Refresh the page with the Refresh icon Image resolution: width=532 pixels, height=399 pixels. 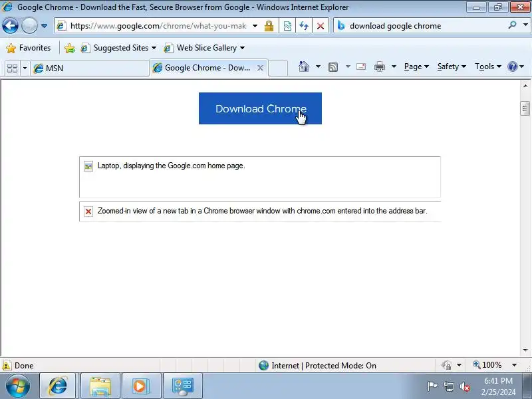click(304, 26)
